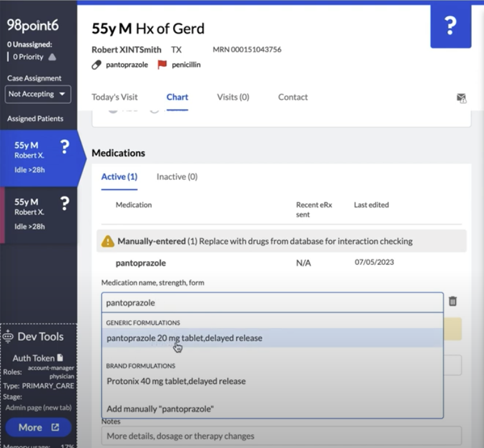Click the N/A recent eRx value
The width and height of the screenshot is (484, 448).
click(304, 263)
